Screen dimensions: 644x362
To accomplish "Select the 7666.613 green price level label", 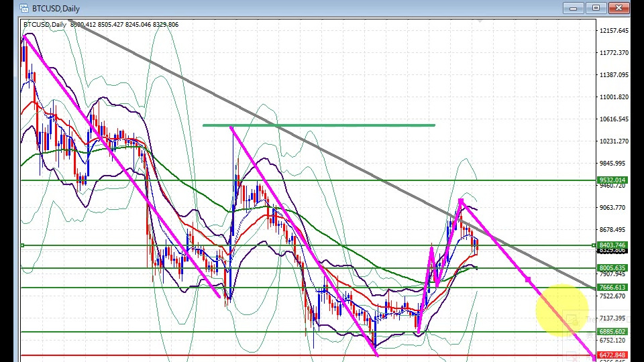I will (612, 288).
